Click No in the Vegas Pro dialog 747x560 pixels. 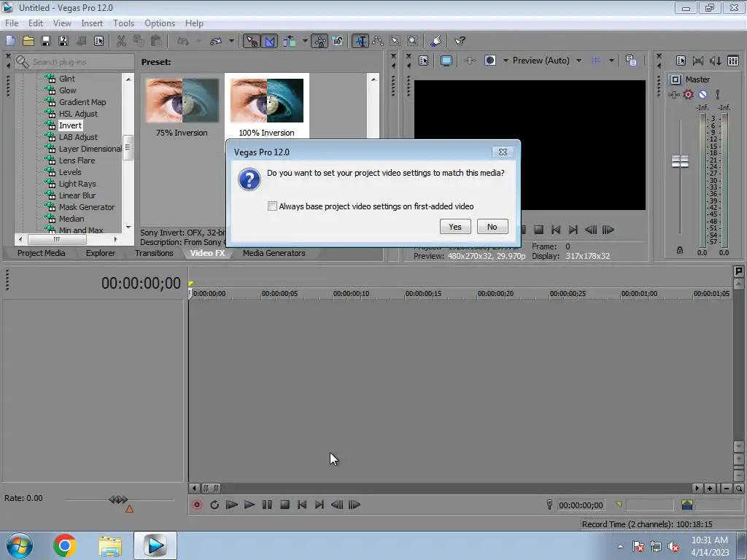(492, 227)
